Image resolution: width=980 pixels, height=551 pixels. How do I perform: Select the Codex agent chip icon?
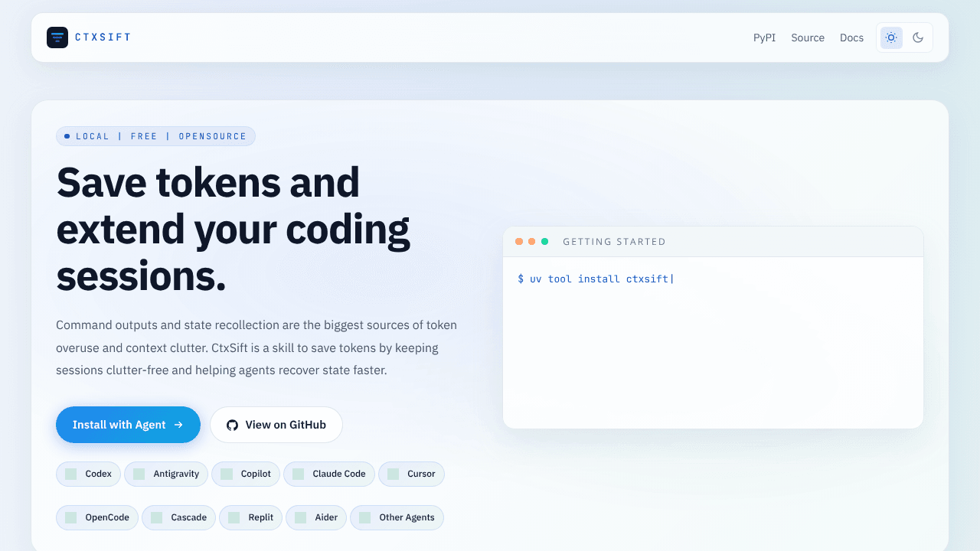click(x=71, y=474)
